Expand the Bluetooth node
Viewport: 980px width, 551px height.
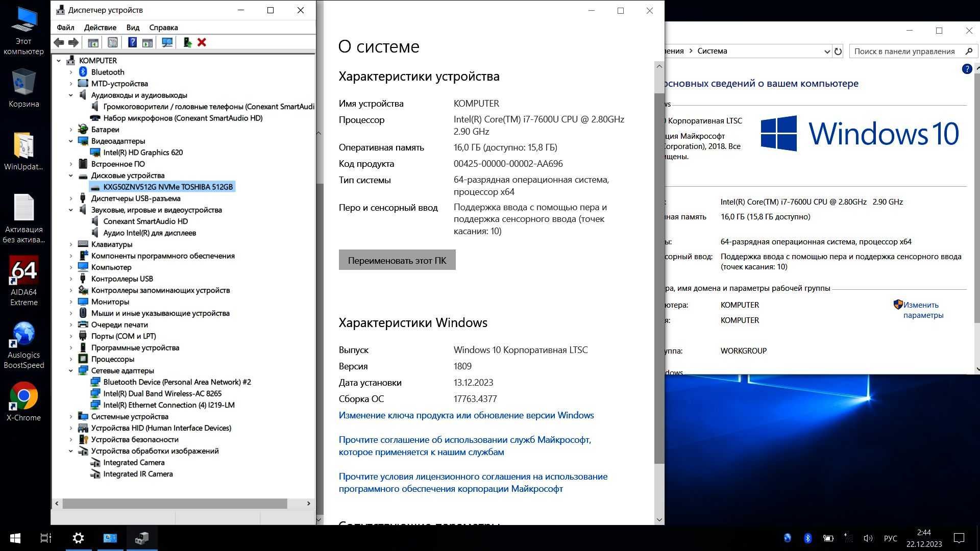click(x=71, y=72)
